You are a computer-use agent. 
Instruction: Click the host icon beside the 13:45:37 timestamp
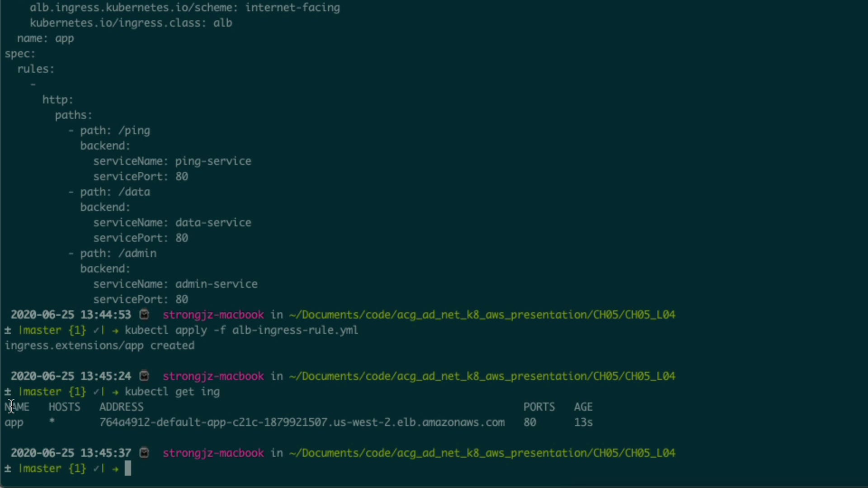pos(144,452)
